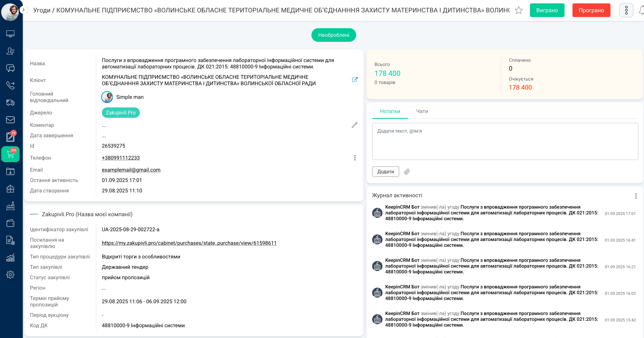Open the tasks icon with badge 10
Screen dimensions: 644x338
(x=10, y=137)
